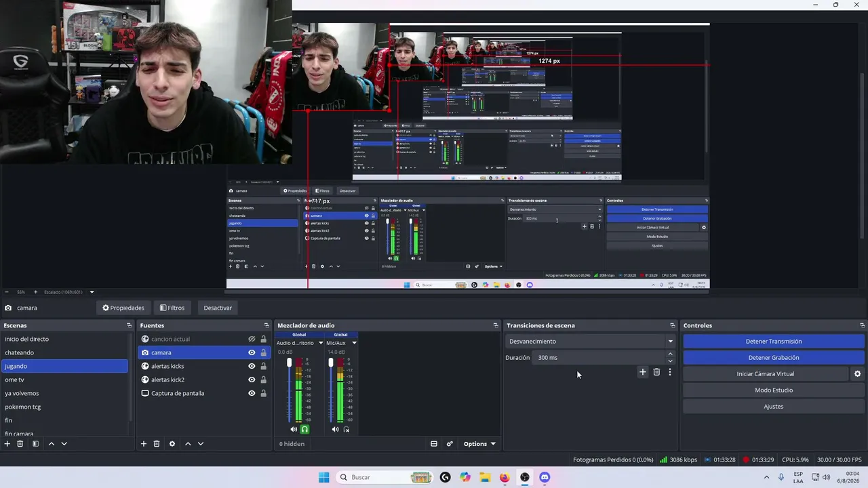Toggle lock on alertas kicks source
The image size is (868, 488).
pyautogui.click(x=263, y=366)
